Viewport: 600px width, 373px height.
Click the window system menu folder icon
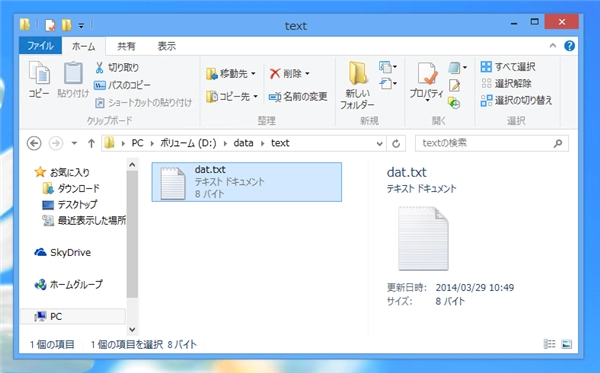coord(25,25)
